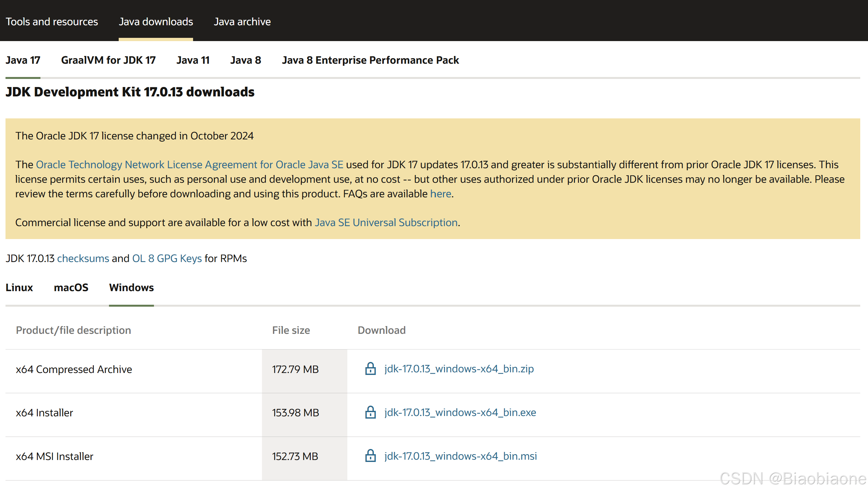Open the Oracle Technology Network License Agreement link
This screenshot has width=868, height=493.
(190, 165)
